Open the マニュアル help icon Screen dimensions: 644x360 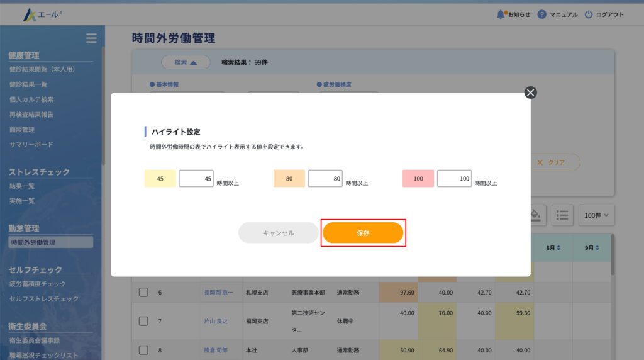pyautogui.click(x=541, y=14)
